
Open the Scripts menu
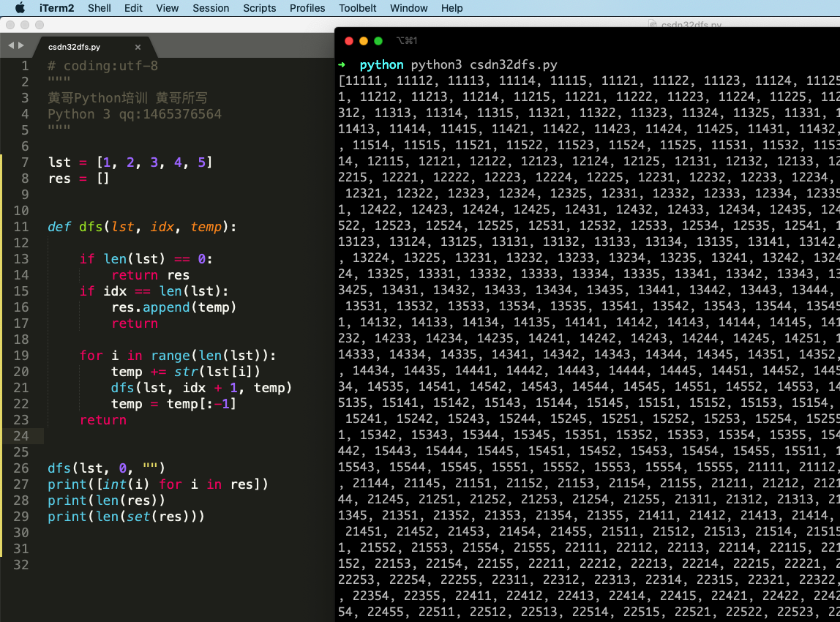coord(259,8)
